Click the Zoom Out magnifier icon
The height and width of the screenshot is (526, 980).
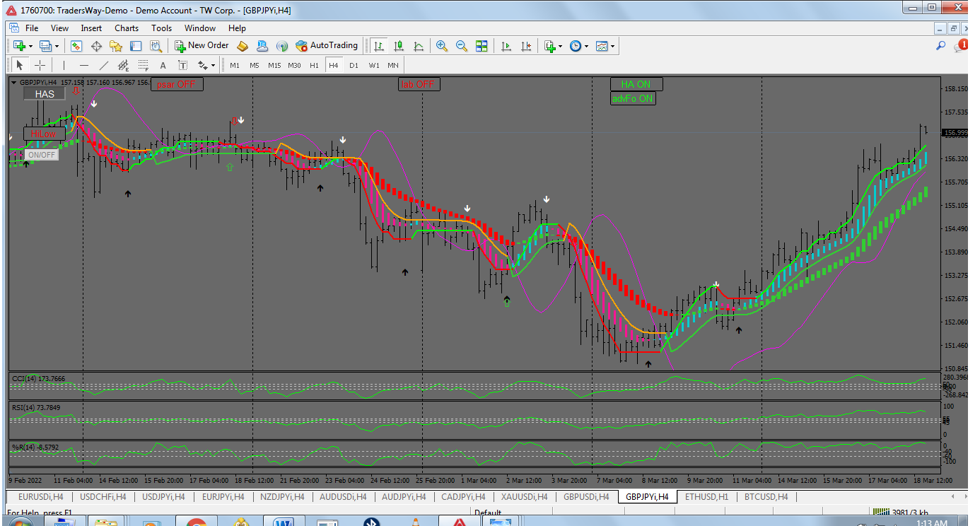click(462, 46)
